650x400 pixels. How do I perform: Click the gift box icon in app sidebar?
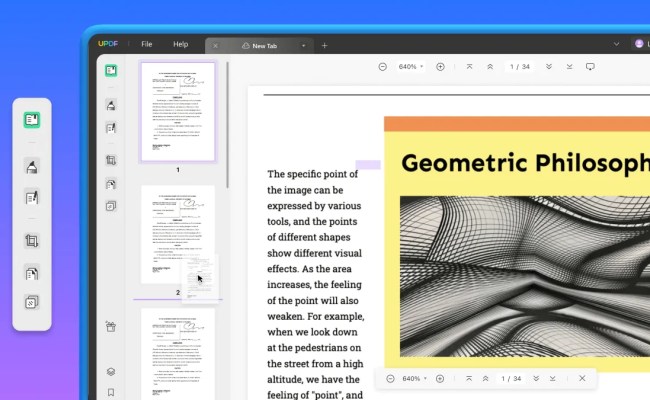tap(111, 327)
